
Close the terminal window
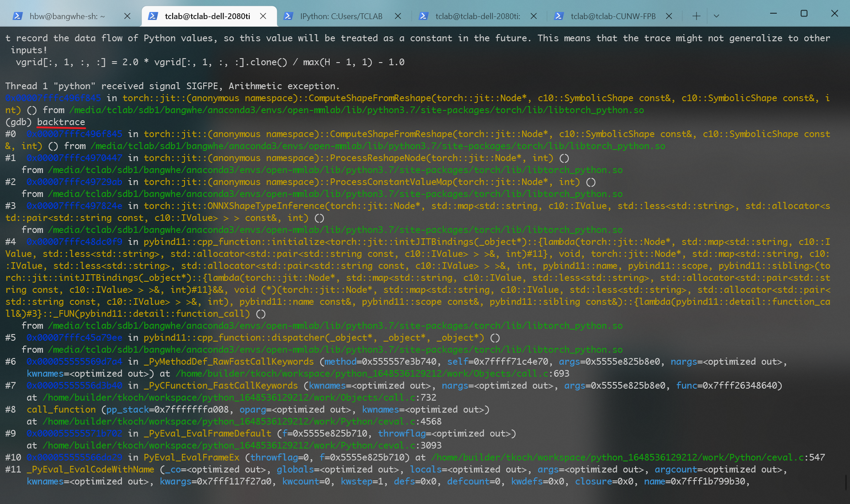coord(834,13)
